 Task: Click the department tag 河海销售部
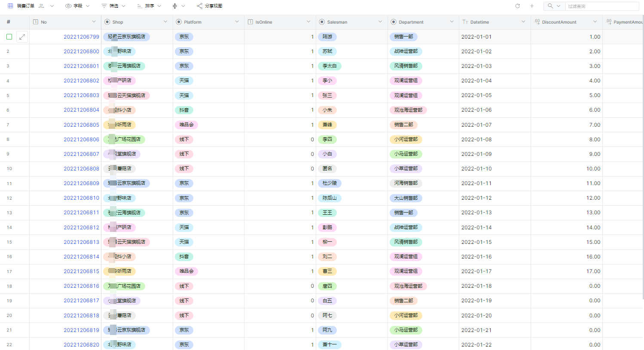coord(406,183)
